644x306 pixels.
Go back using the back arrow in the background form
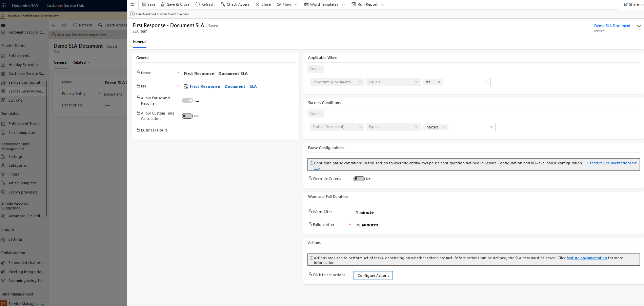[x=54, y=25]
